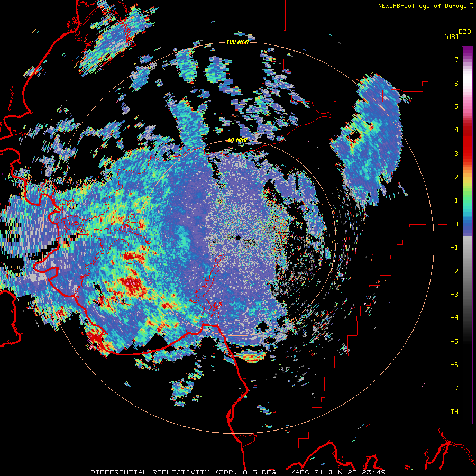Image resolution: width=476 pixels, height=476 pixels.
Task: Click the red section of the color bar
Action: (x=467, y=144)
